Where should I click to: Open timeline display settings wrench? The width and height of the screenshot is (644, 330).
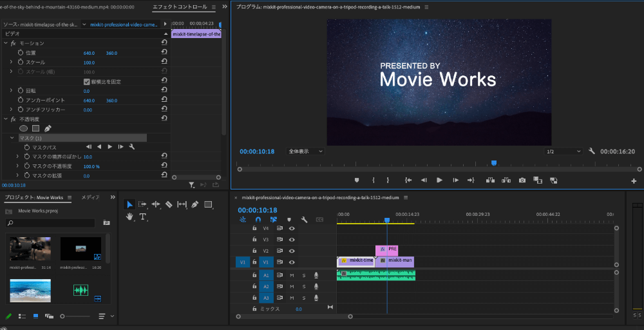point(304,220)
